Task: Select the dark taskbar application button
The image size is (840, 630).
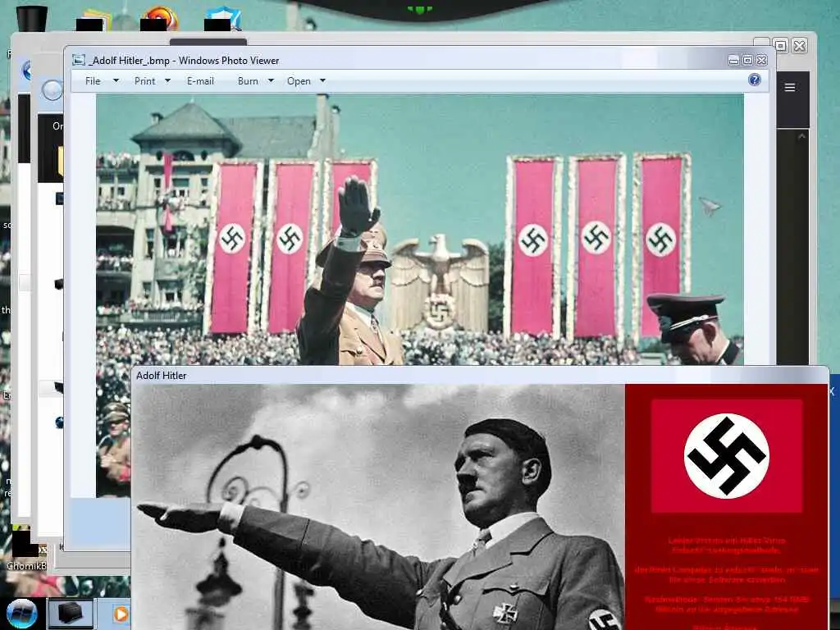Action: (x=71, y=614)
